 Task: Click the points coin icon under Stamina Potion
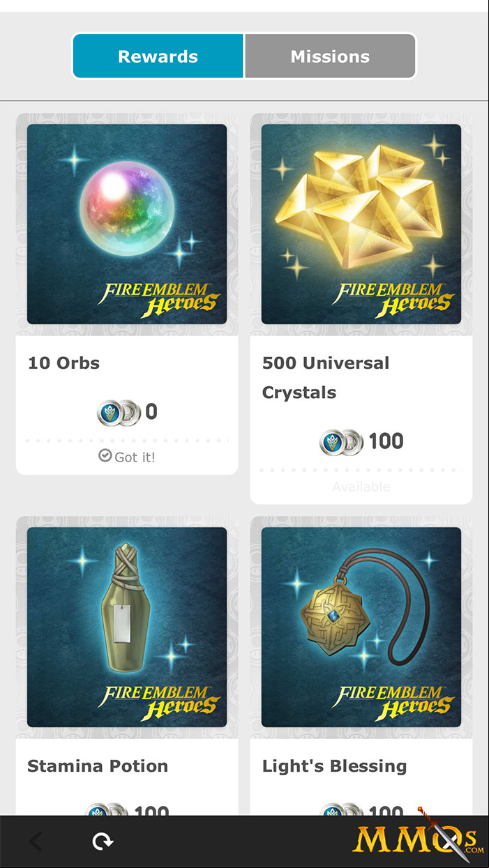[x=107, y=810]
